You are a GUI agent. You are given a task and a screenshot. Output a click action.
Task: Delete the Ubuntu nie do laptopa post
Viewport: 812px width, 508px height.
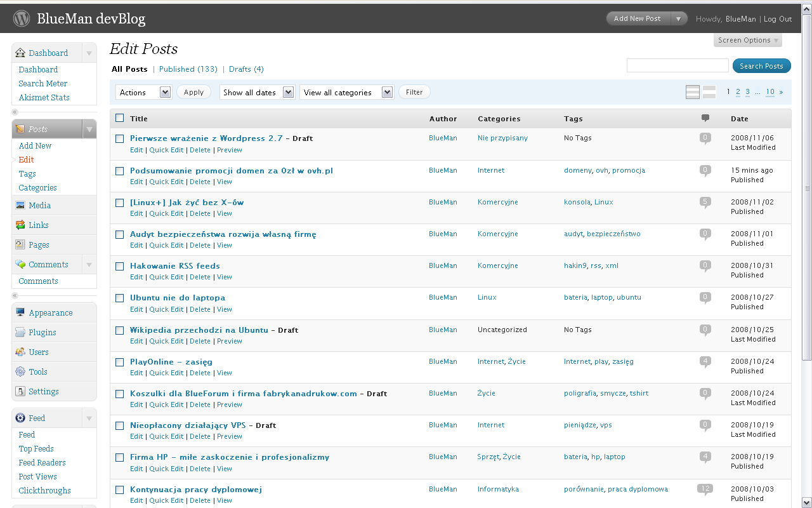tap(200, 309)
